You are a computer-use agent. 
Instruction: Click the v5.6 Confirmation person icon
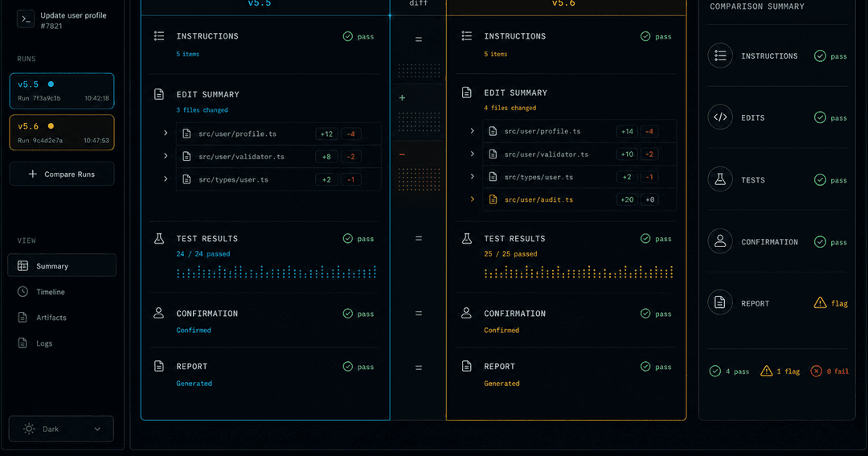click(467, 313)
